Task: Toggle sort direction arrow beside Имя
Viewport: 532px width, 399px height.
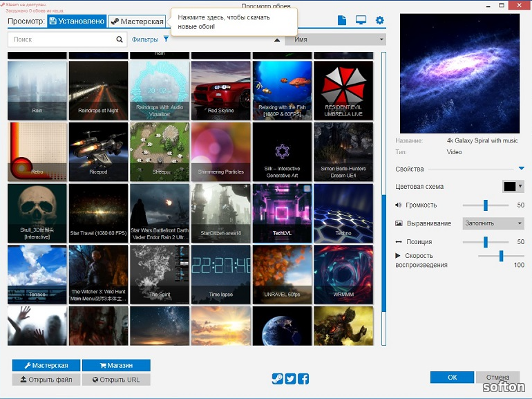Action: click(277, 40)
